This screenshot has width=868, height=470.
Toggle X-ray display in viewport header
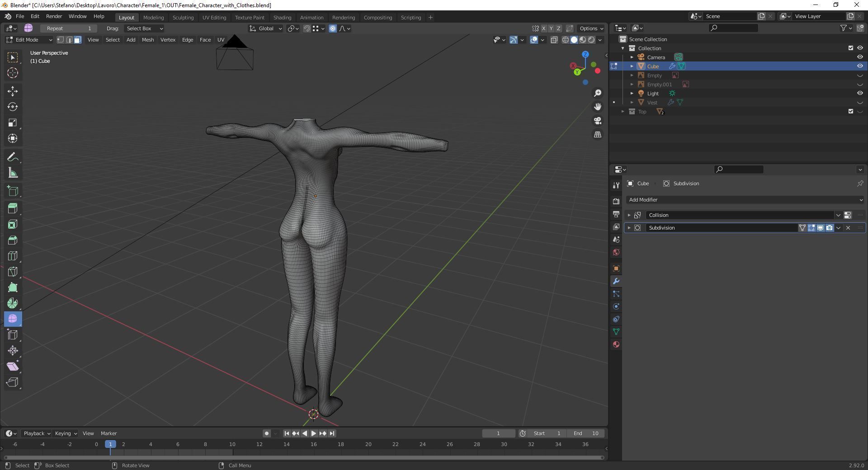(x=554, y=40)
